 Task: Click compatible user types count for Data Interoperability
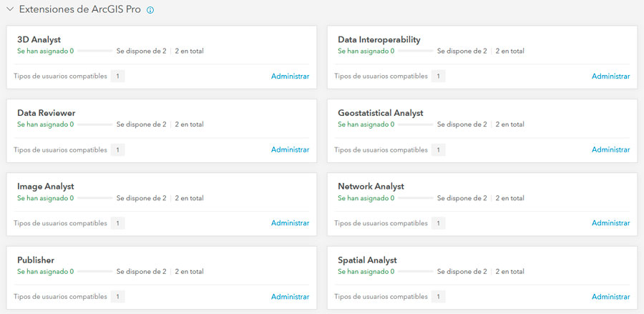[438, 77]
